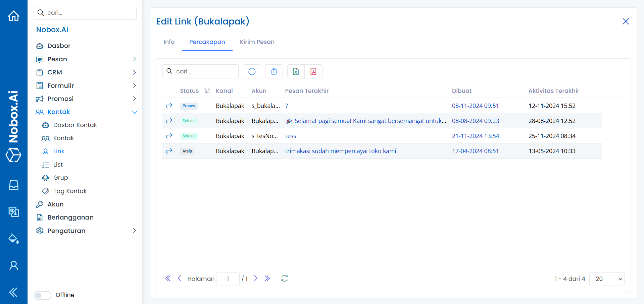Select the user profile icon in the sidebar rail

[13, 265]
